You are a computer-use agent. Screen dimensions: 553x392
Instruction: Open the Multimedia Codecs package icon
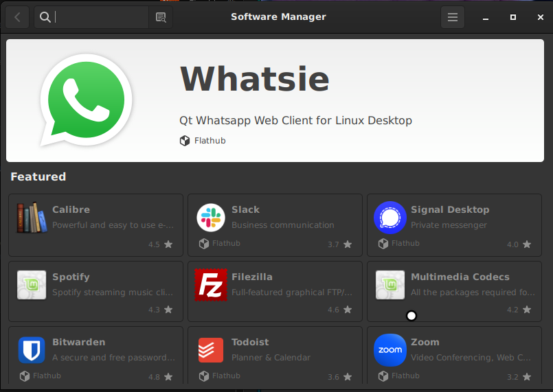pos(390,285)
